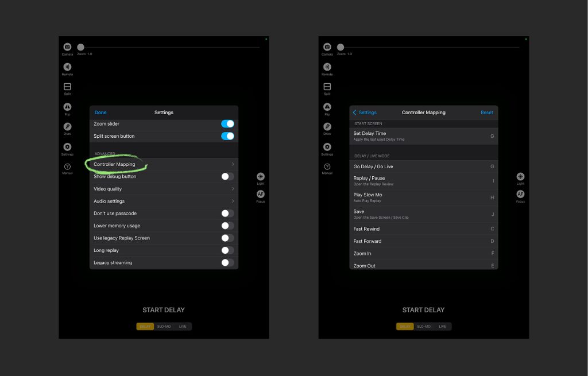Disable the Zoom slider toggle
Viewport: 588px width, 376px height.
pos(228,123)
